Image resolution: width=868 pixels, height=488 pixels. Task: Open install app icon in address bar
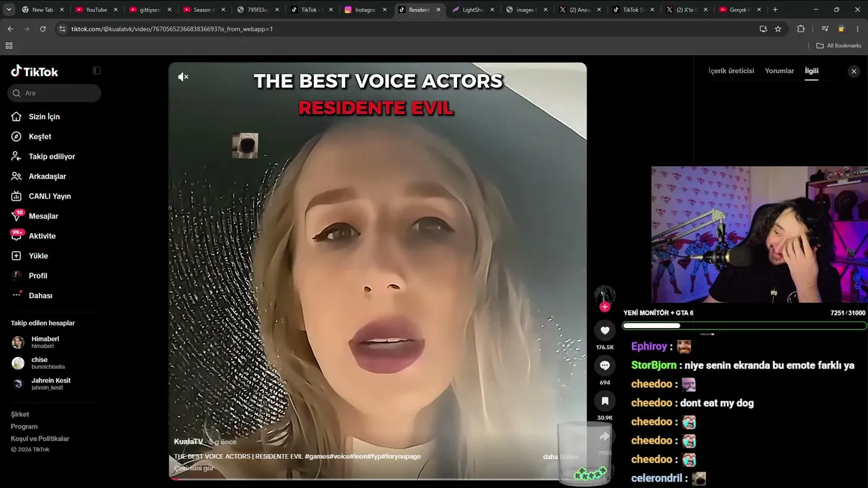[x=763, y=28]
